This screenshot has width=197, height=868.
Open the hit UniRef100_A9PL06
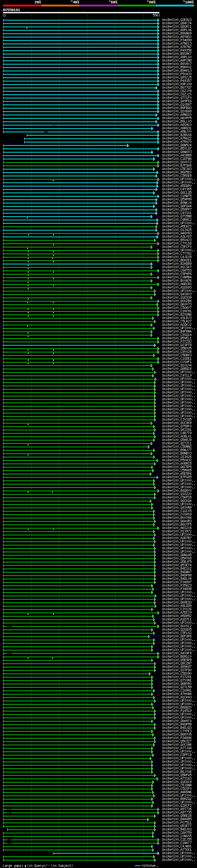[x=177, y=30]
